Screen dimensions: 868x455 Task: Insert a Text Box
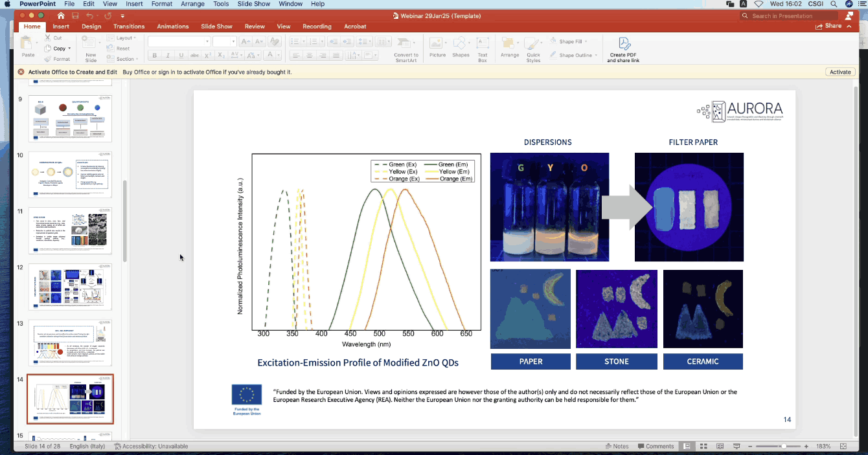483,49
